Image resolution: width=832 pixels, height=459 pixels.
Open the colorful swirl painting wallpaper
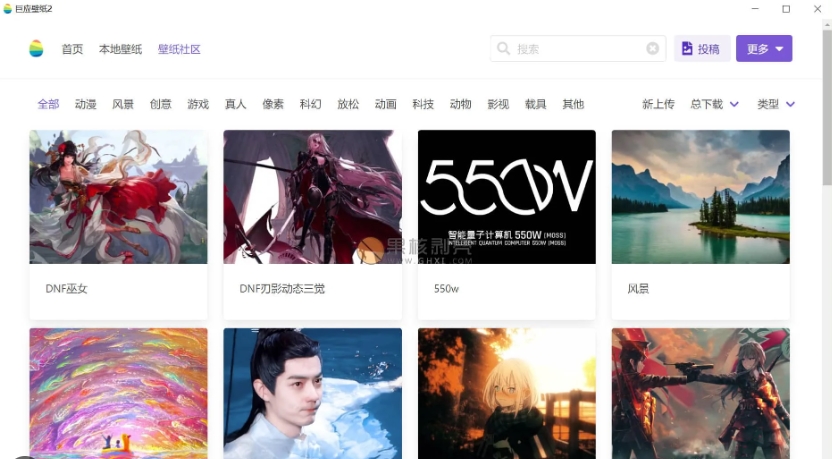pyautogui.click(x=118, y=393)
